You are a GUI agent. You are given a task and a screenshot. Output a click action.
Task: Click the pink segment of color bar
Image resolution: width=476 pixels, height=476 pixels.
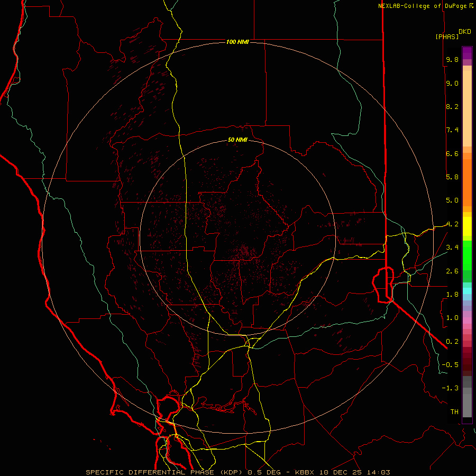tap(467, 321)
